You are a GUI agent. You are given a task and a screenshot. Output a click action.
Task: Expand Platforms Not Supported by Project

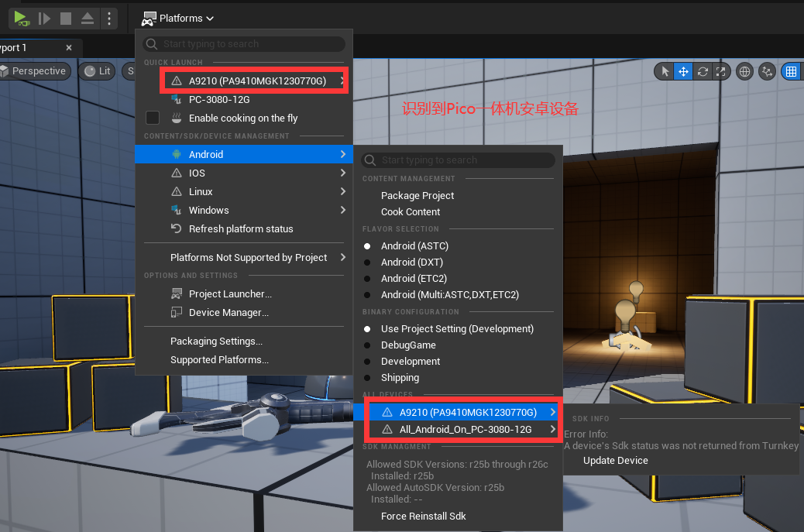coord(243,257)
